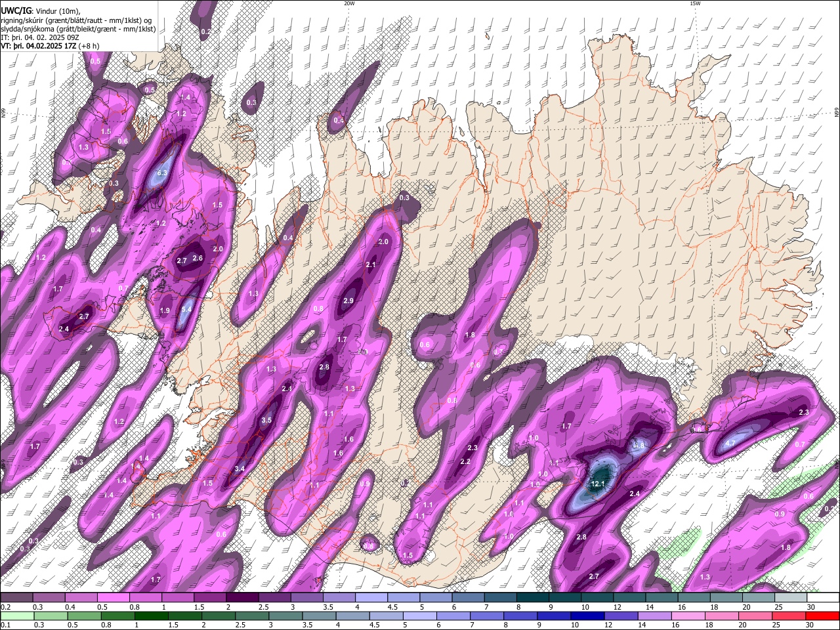Click the 2.9 value label on map

pos(348,301)
